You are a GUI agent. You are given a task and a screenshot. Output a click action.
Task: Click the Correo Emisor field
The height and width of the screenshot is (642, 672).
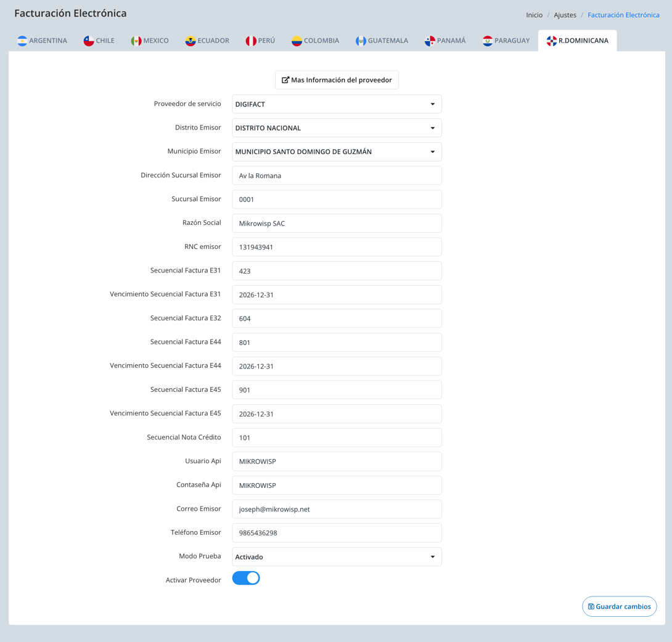[337, 510]
